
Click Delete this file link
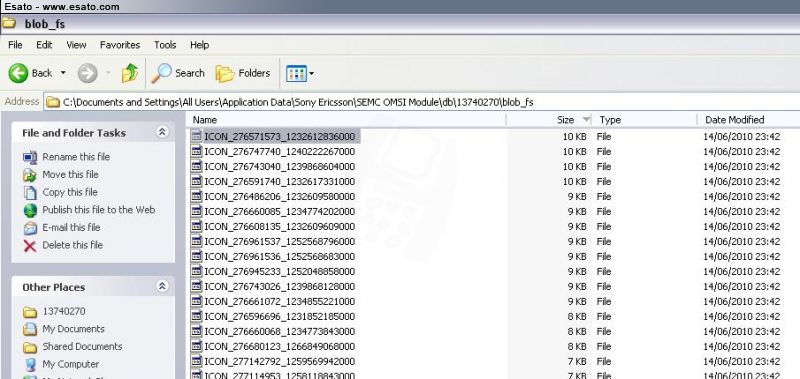click(72, 245)
